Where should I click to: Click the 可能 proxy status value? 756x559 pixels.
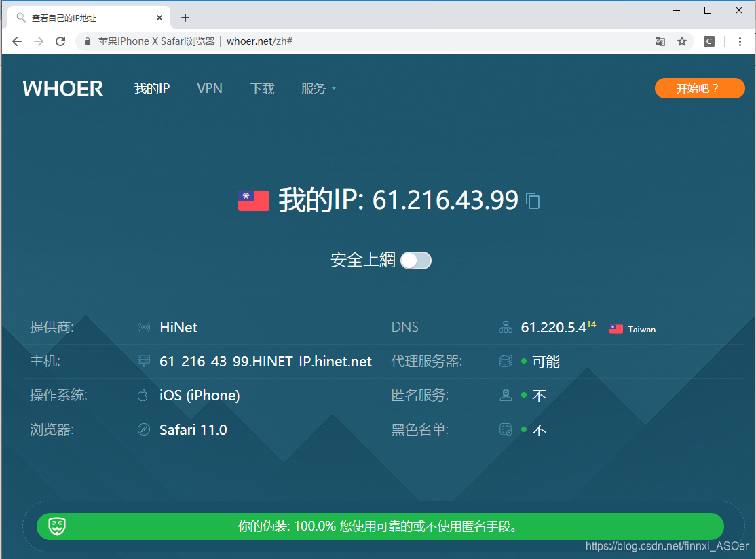[x=546, y=362]
